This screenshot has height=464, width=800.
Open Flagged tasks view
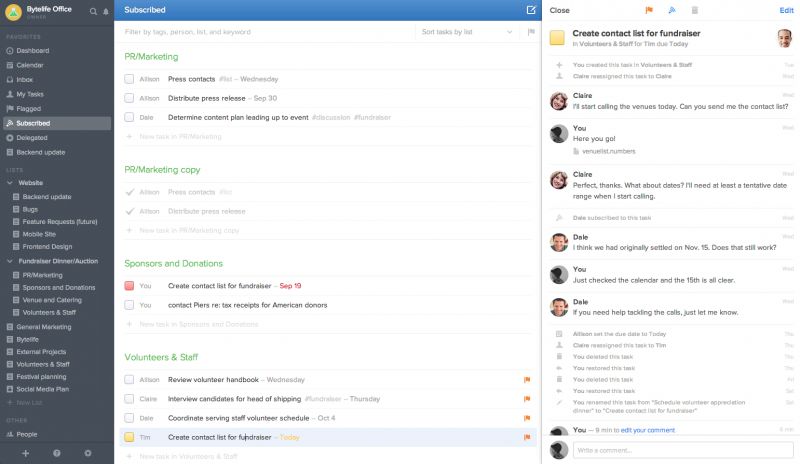[x=29, y=109]
